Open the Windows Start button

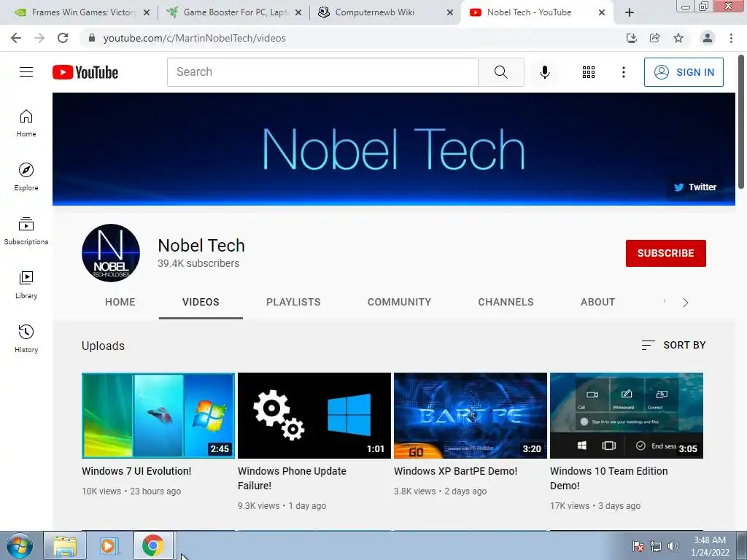20,545
